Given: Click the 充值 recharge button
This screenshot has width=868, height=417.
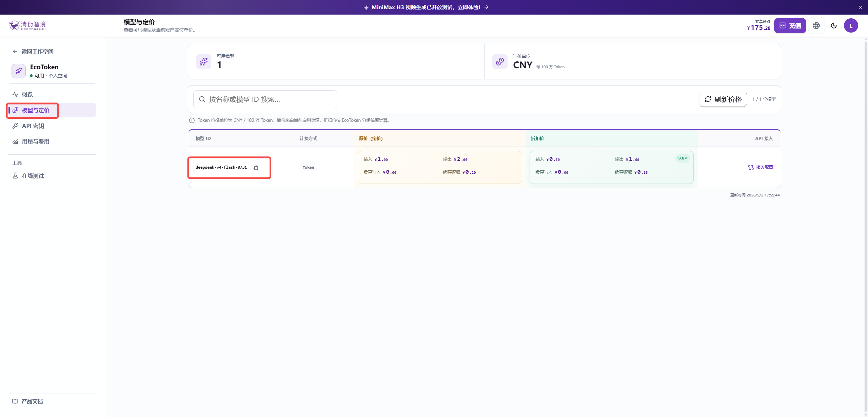Looking at the screenshot, I should [790, 25].
